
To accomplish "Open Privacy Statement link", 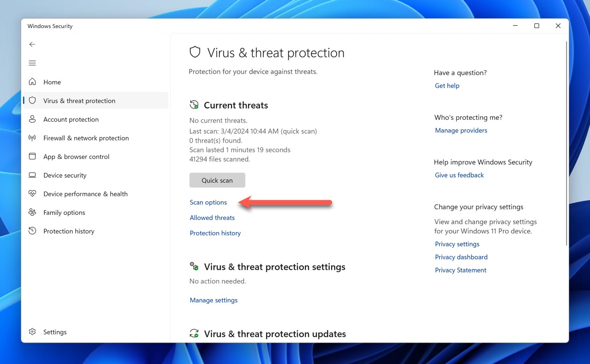I will 461,270.
